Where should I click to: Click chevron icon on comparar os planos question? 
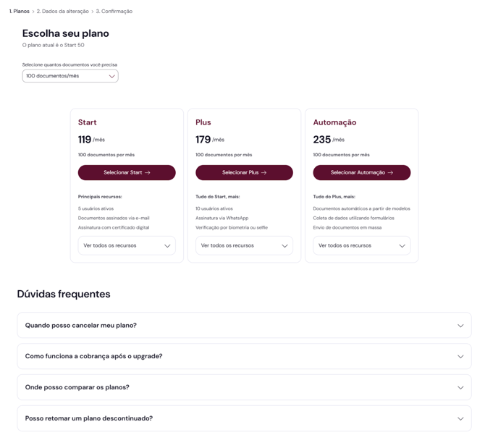coord(460,388)
